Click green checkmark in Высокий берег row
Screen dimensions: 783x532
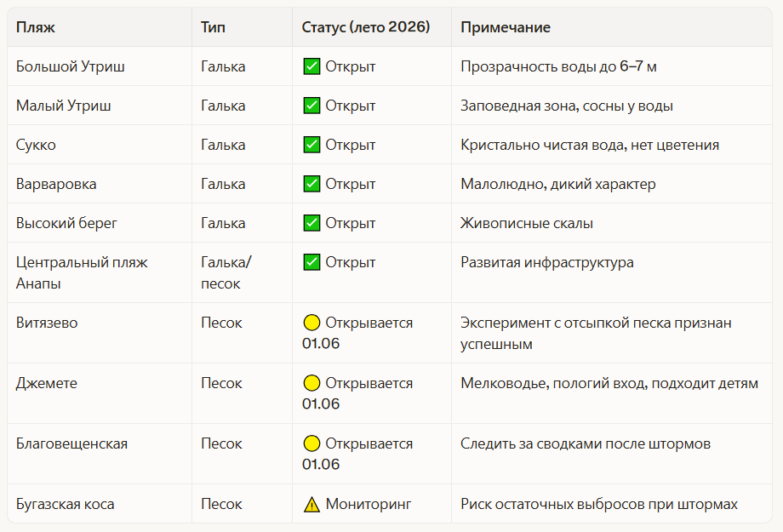coord(311,223)
